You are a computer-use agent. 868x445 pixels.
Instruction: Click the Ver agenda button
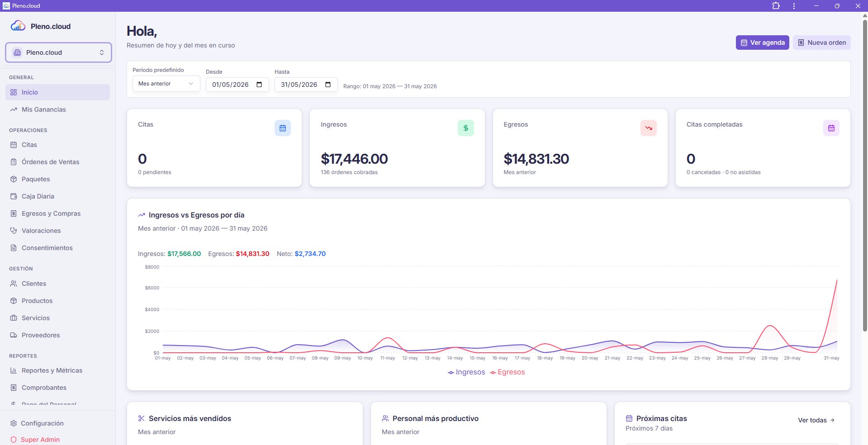point(762,43)
